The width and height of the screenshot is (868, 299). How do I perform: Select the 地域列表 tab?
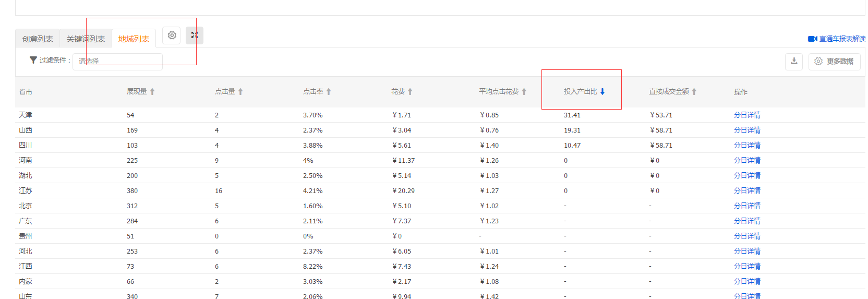pyautogui.click(x=134, y=39)
